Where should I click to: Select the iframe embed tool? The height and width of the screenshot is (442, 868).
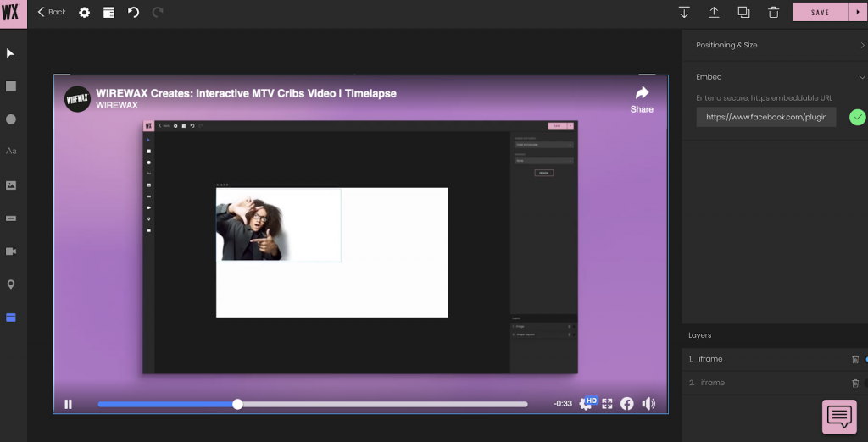click(x=10, y=318)
